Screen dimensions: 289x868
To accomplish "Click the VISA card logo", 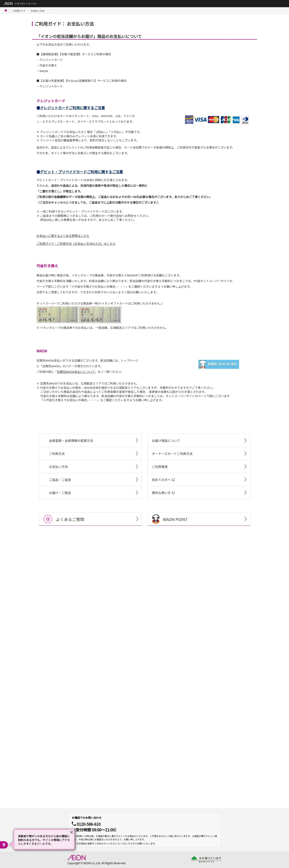I will [201, 120].
